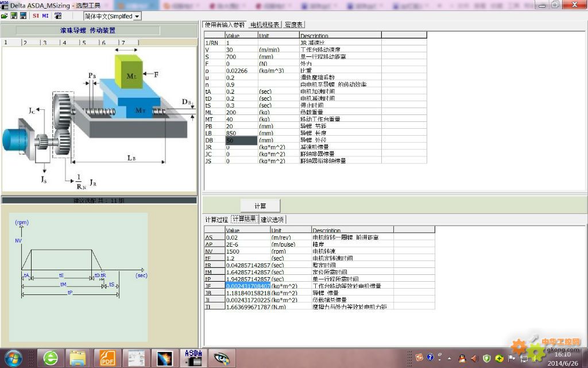
Task: Click the Value column header of input table
Action: tap(242, 35)
